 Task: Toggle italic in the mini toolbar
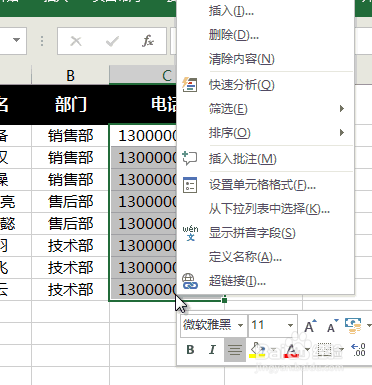[212, 350]
